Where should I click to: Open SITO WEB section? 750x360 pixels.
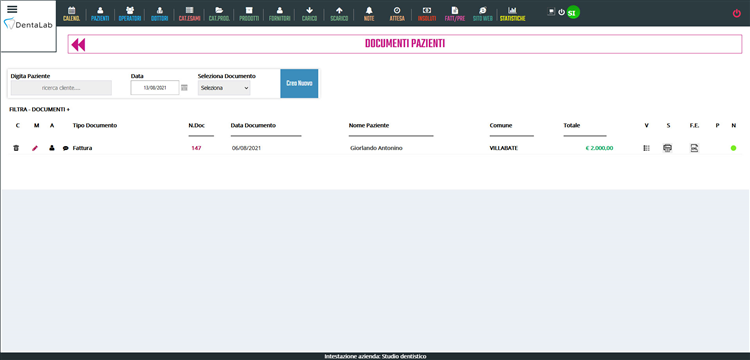[482, 14]
